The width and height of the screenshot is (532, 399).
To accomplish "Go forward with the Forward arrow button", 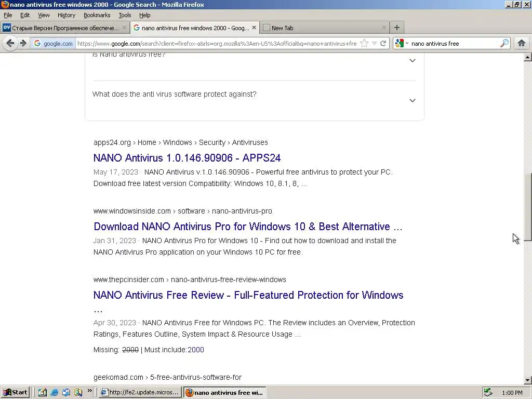I will pyautogui.click(x=23, y=44).
